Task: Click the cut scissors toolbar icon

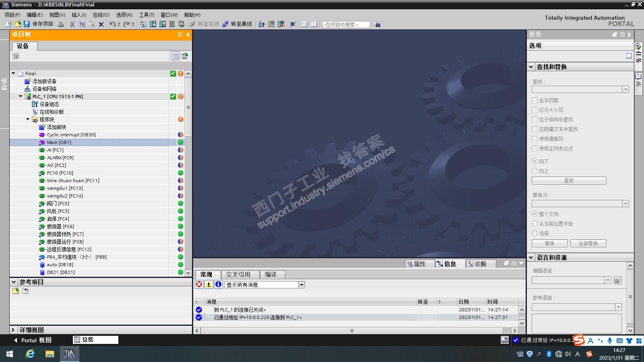Action: click(72, 24)
